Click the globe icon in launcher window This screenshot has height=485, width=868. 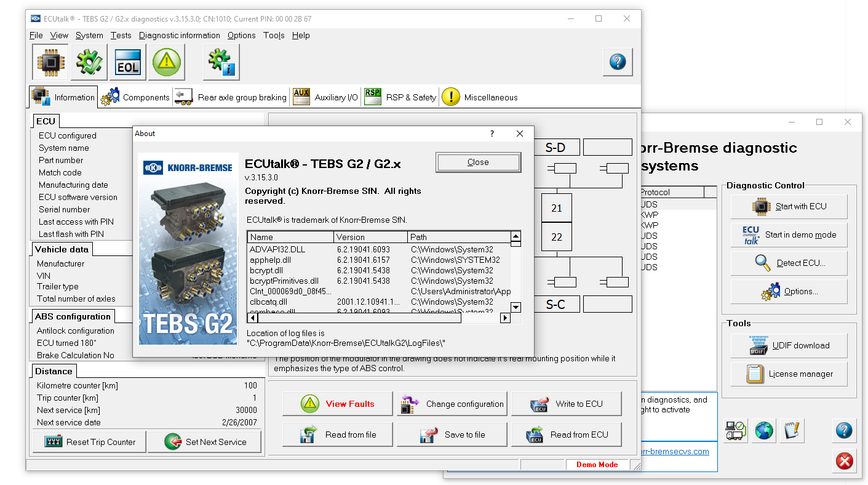[x=765, y=430]
